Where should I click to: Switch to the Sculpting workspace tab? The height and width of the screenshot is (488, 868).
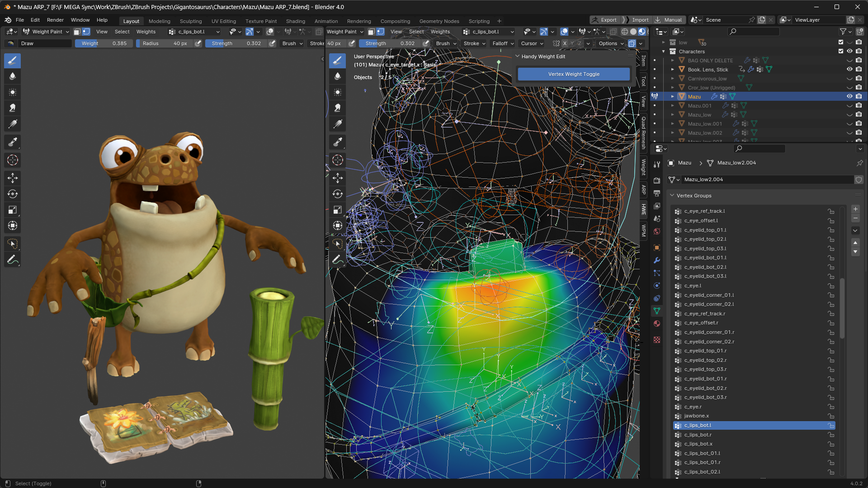pos(191,21)
